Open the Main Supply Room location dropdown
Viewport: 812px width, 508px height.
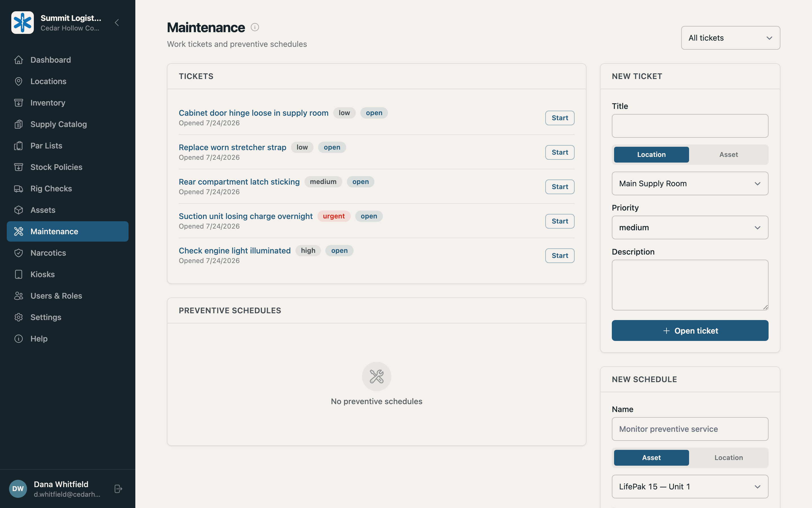(x=690, y=183)
